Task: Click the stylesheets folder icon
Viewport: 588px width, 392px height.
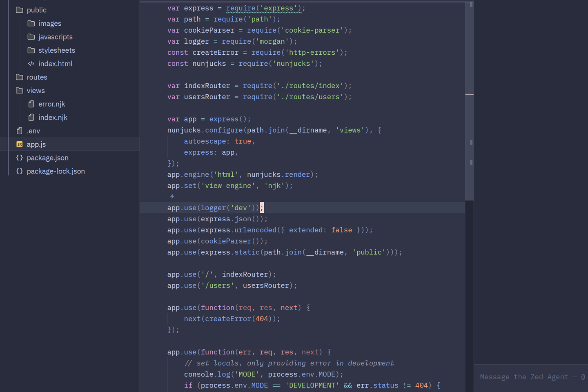Action: point(31,50)
